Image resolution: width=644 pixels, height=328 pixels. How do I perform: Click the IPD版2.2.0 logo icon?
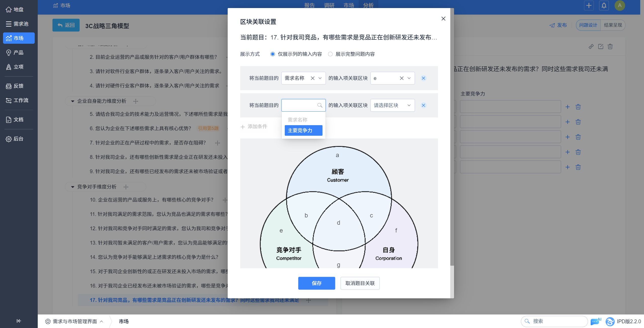pyautogui.click(x=610, y=321)
